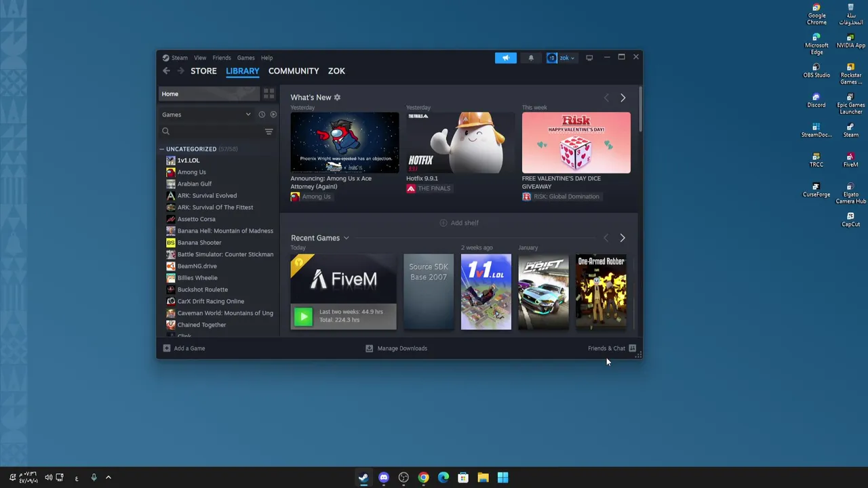Select Assetto Corsa in game list
This screenshot has height=488, width=868.
pyautogui.click(x=196, y=219)
